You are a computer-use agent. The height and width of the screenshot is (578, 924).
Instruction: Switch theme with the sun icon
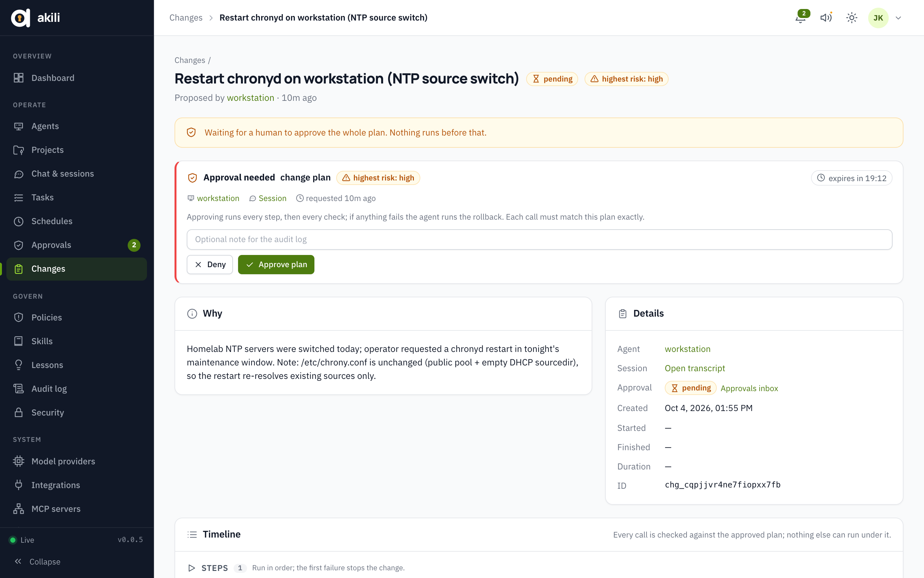pyautogui.click(x=851, y=18)
